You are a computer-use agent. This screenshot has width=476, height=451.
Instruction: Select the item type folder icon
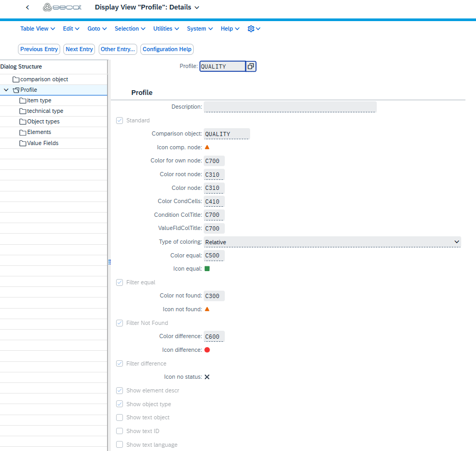click(23, 101)
